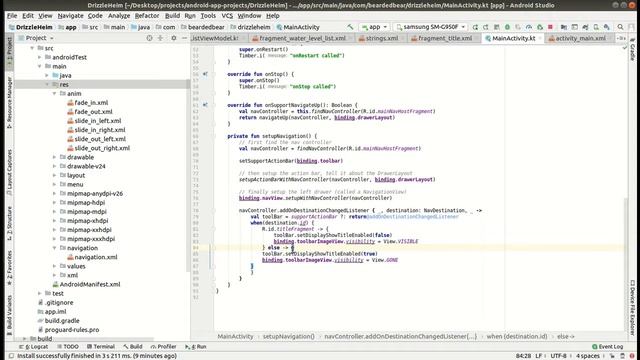The image size is (640, 360).
Task: Toggle the Favorites tool window
Action: 9,267
